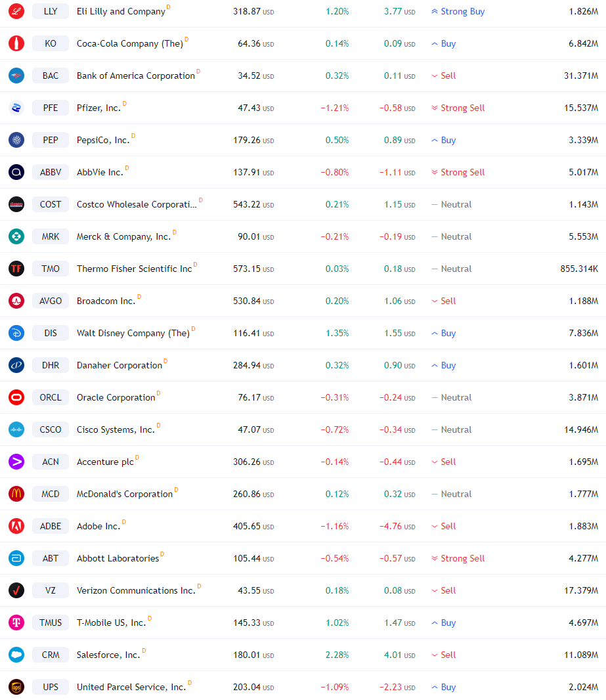
Task: Click Abbott Laboratories Strong Sell rating
Action: [458, 558]
